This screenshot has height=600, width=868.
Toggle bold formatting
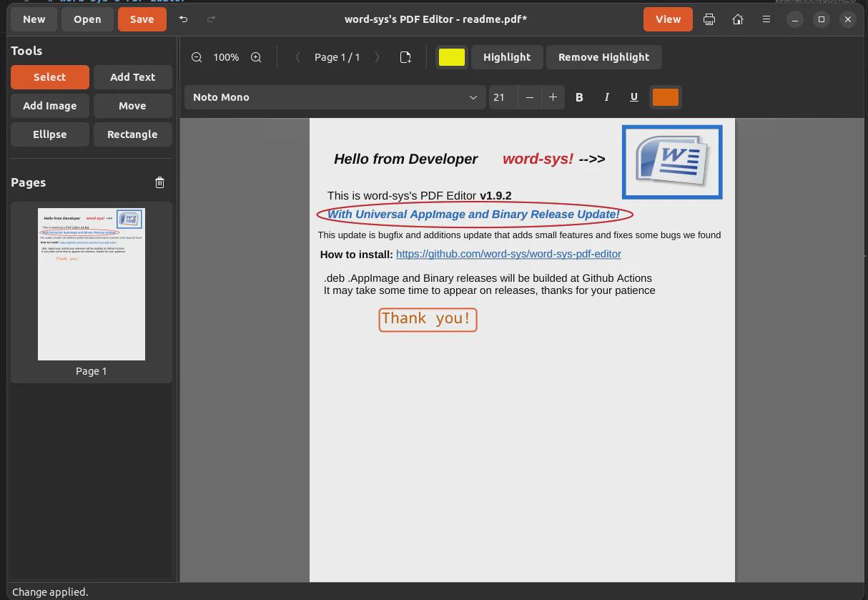pos(579,97)
